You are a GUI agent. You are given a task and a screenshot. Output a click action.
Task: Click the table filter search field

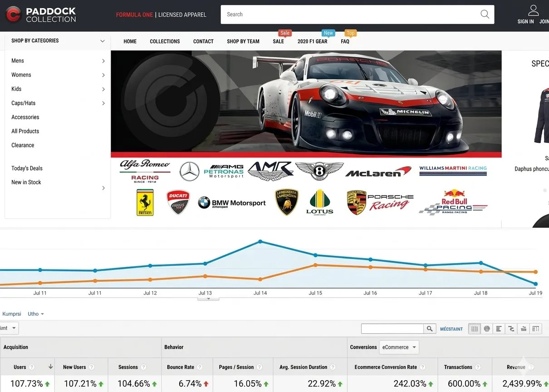[392, 329]
